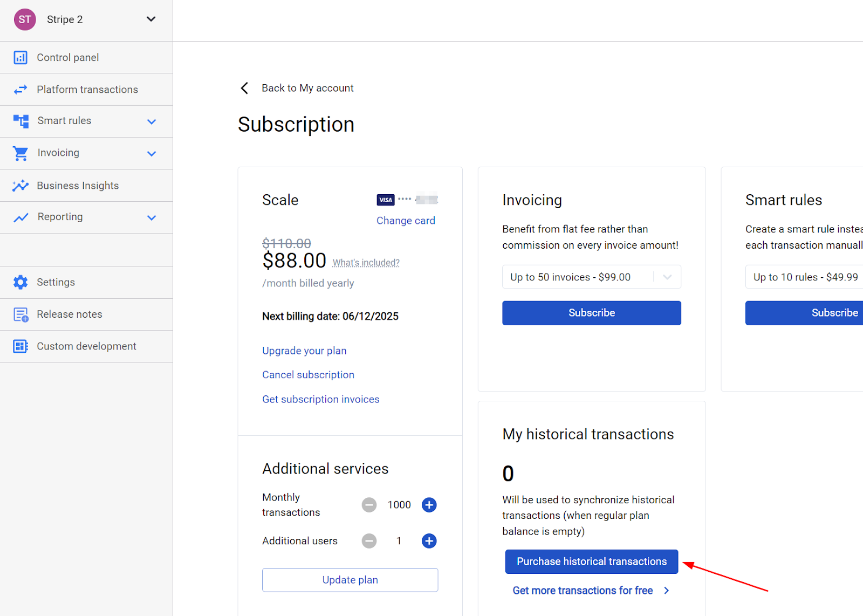Click the Smart rules sidebar icon
863x616 pixels.
click(x=21, y=121)
